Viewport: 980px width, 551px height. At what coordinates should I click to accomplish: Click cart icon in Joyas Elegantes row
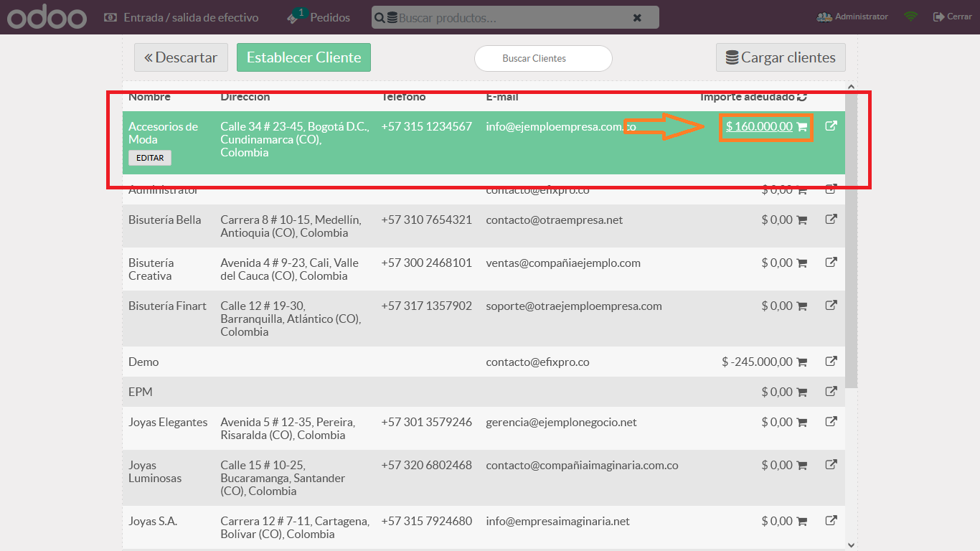tap(802, 423)
